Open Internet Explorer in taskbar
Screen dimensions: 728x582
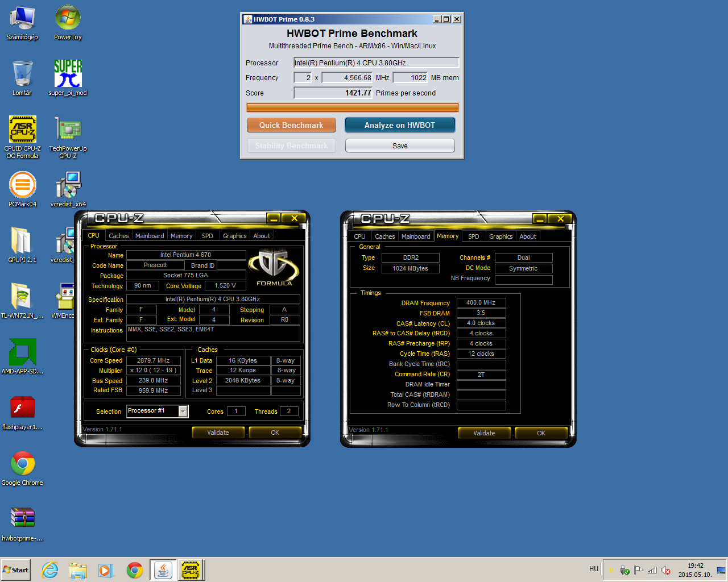pos(50,570)
